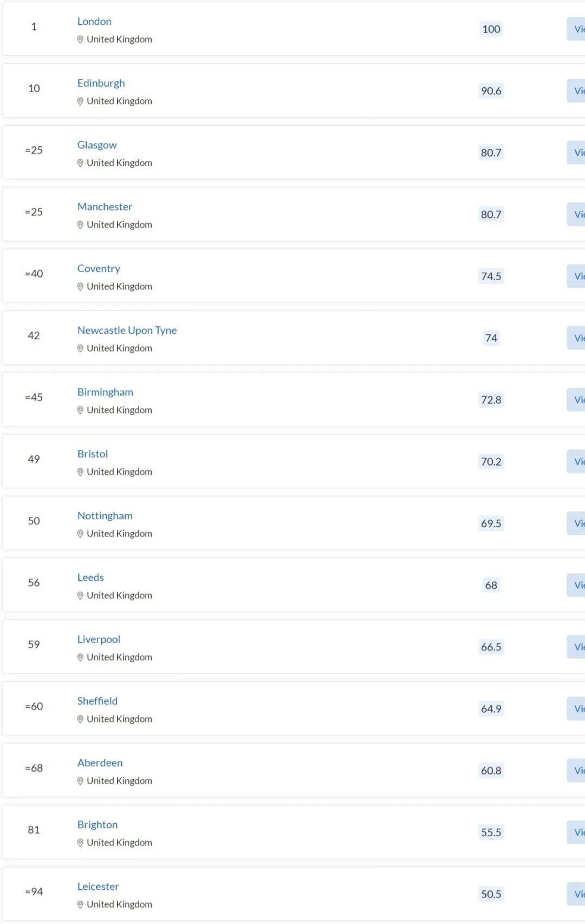Click the View button in Brighton row

click(x=576, y=832)
